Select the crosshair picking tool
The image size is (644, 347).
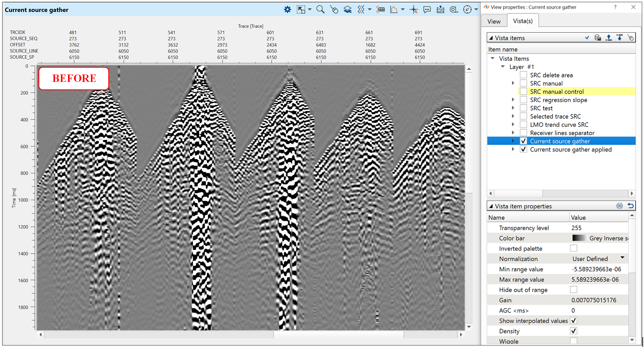413,10
